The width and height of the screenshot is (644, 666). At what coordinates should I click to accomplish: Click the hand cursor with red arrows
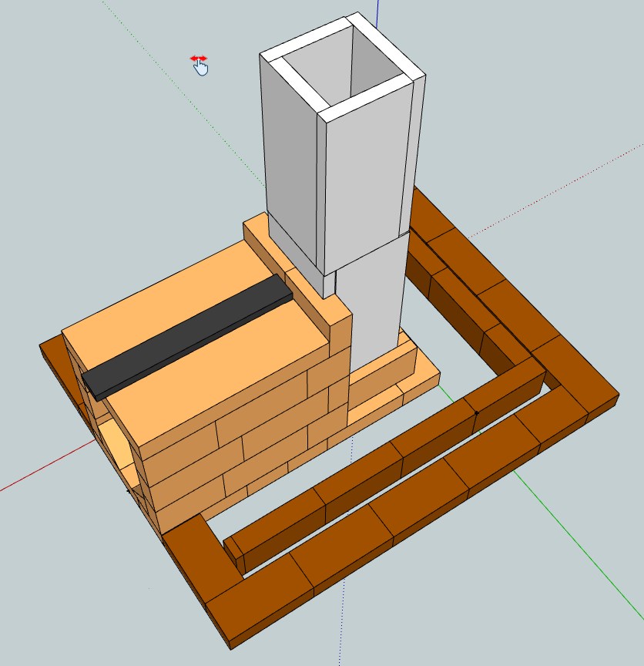pyautogui.click(x=200, y=66)
